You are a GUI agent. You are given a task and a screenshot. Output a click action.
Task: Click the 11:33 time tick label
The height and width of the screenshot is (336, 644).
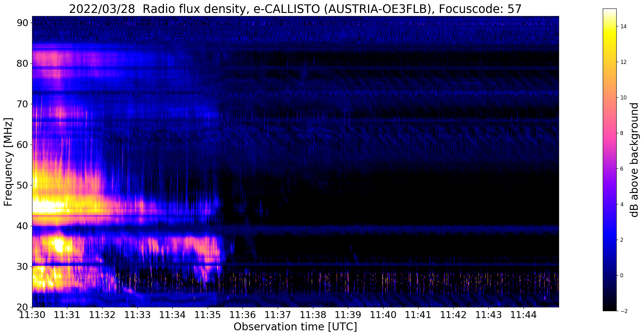click(x=137, y=315)
